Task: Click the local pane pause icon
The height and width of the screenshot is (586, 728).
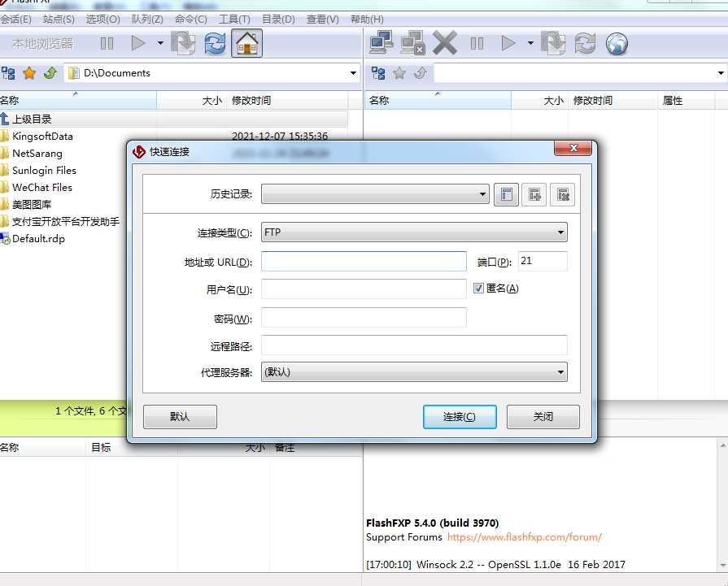Action: click(107, 44)
